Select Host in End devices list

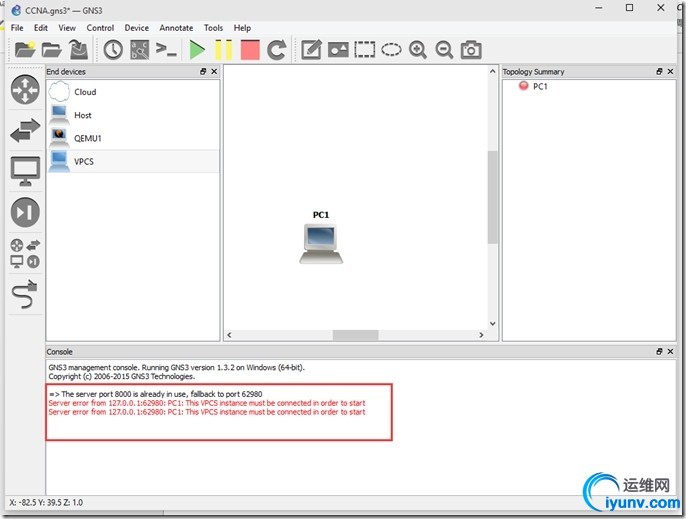(133, 115)
